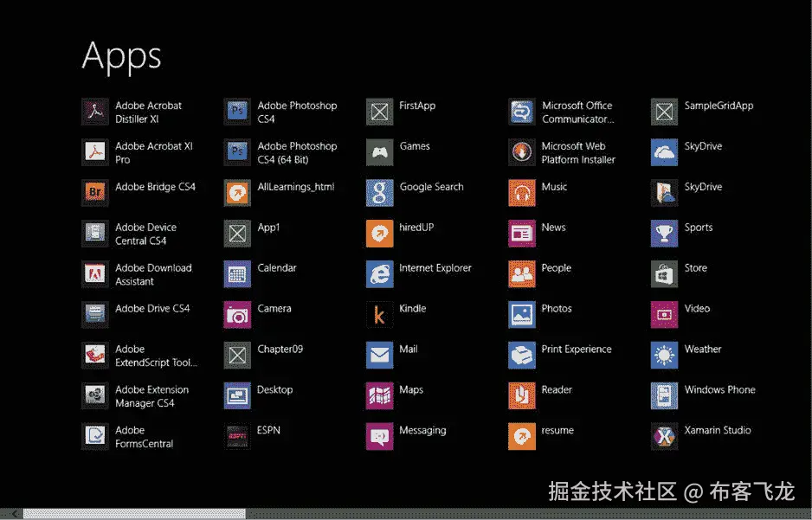Click the "Microsoft Web Platform Installer" label
The image size is (812, 520).
coord(578,152)
